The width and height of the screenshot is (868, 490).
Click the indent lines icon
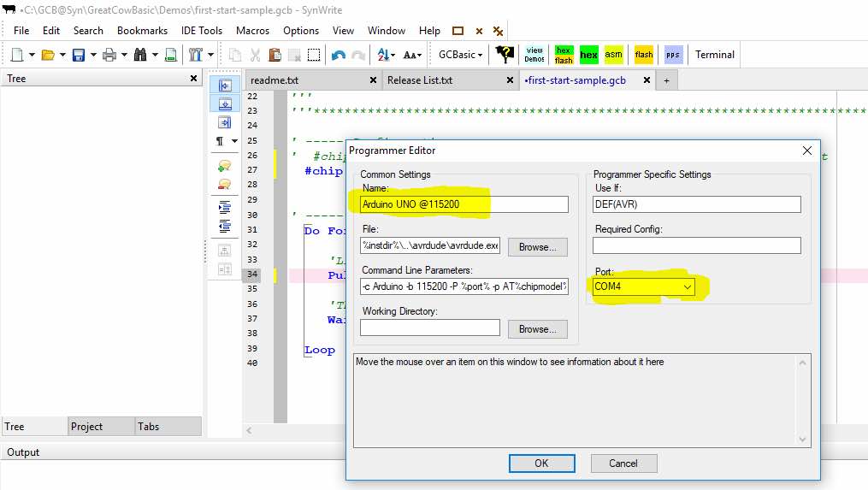(224, 208)
